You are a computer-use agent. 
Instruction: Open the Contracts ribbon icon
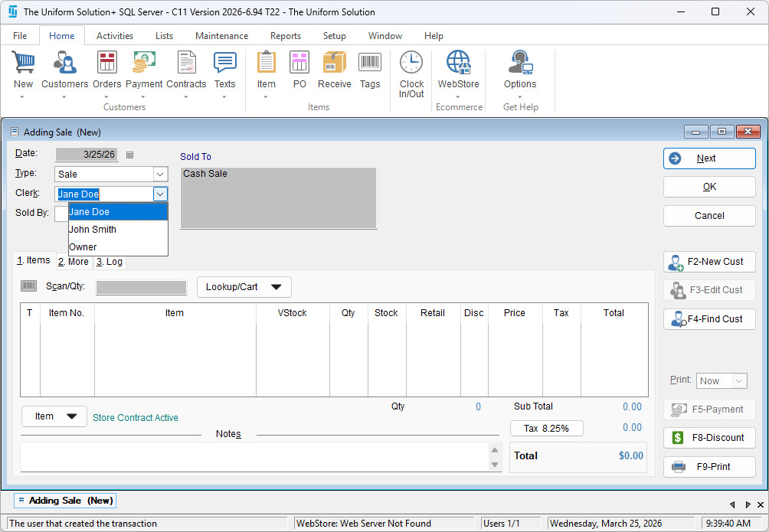coord(186,64)
